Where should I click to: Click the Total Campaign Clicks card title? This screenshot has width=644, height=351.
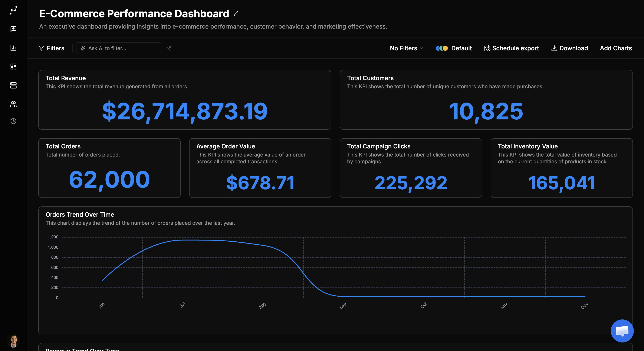tap(379, 146)
